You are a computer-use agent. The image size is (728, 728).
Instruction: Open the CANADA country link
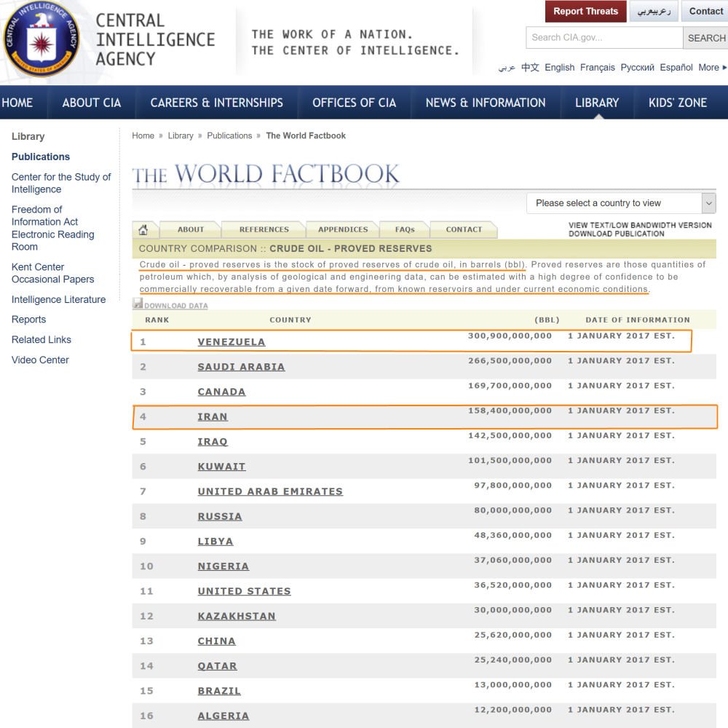pos(221,392)
